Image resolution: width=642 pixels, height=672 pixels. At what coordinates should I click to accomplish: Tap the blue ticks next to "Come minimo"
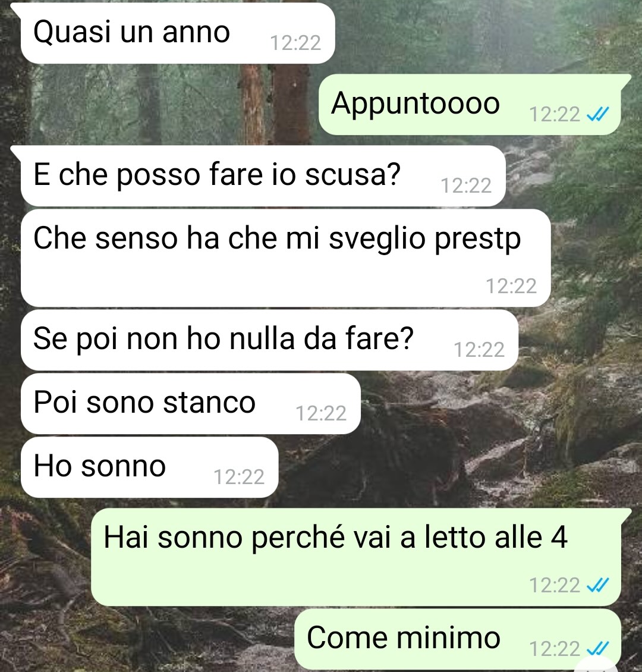pyautogui.click(x=597, y=648)
